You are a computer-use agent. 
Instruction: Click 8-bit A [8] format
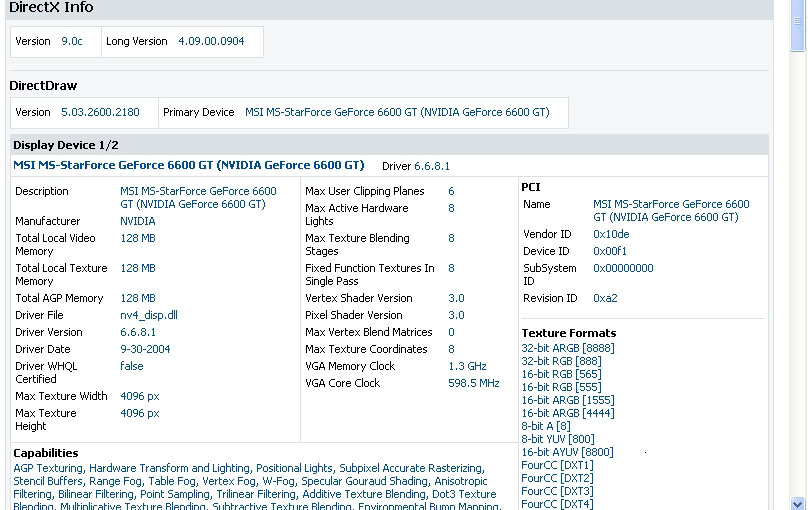pyautogui.click(x=546, y=426)
